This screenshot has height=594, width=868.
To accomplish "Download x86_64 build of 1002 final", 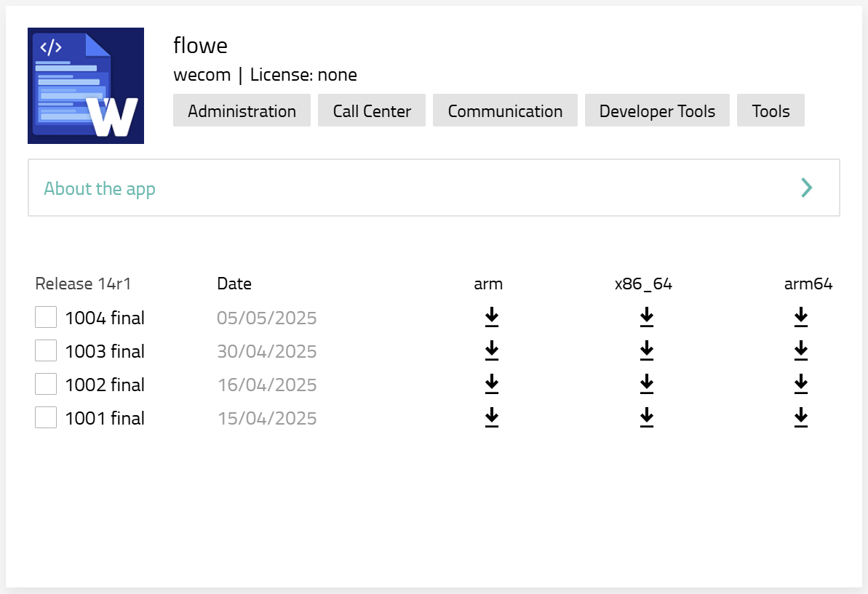I will [x=647, y=384].
